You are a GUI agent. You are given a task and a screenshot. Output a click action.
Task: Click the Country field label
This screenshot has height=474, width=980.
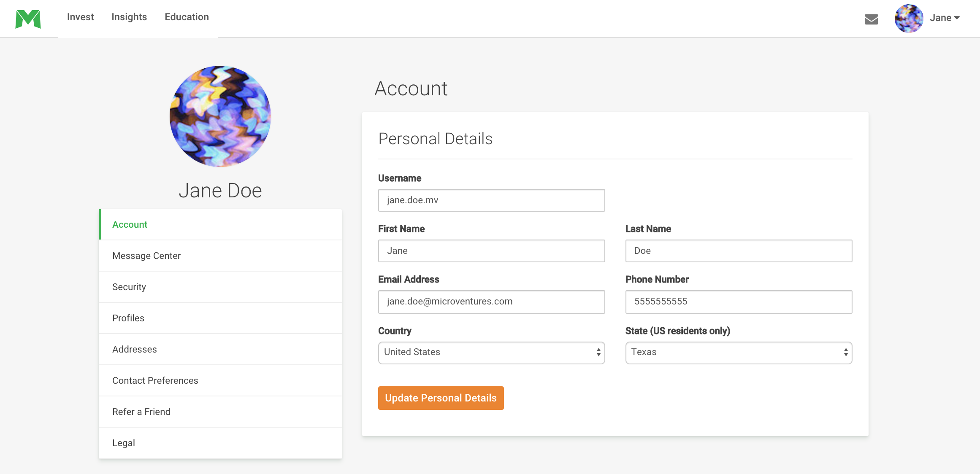coord(395,331)
